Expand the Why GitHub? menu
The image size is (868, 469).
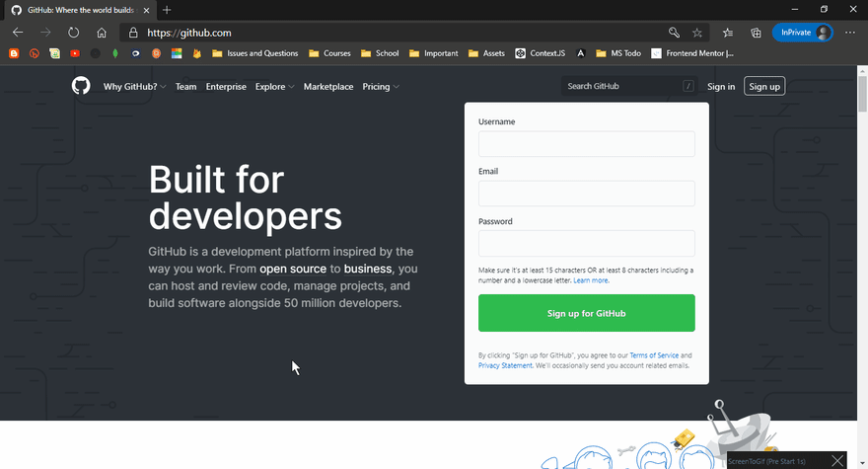[x=134, y=87]
